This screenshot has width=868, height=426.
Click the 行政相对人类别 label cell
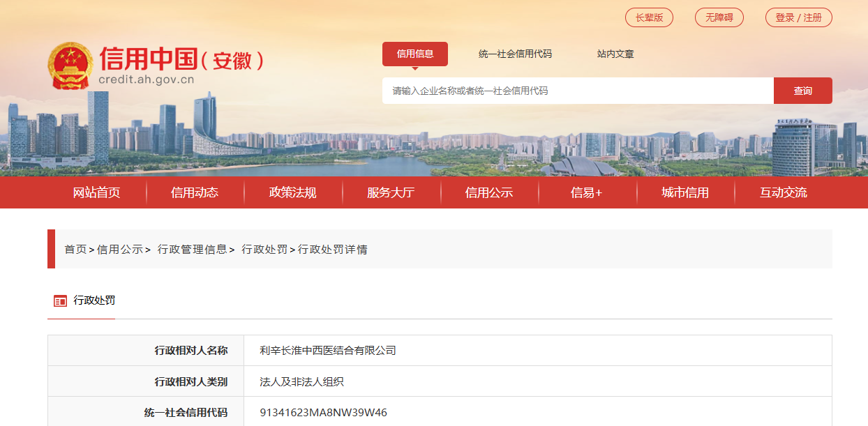(146, 381)
